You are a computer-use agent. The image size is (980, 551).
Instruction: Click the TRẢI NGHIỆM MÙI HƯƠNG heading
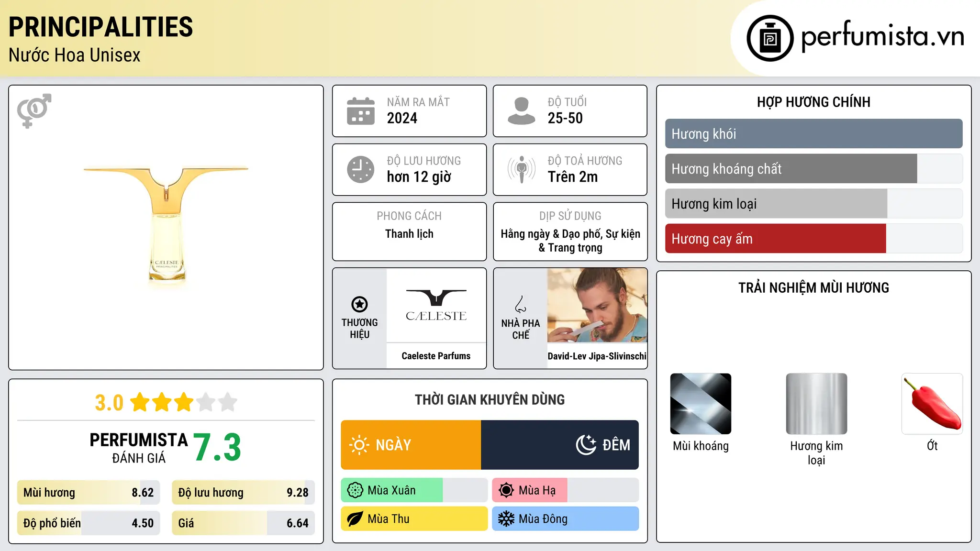pos(813,287)
